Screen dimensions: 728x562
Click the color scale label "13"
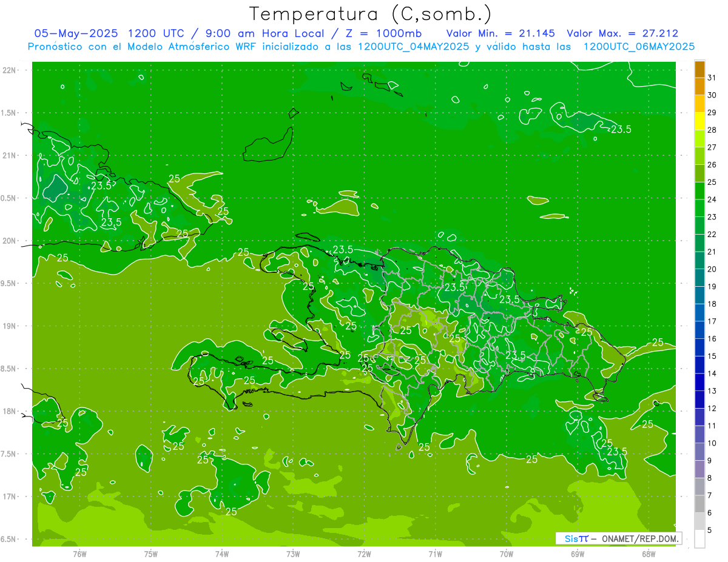712,391
